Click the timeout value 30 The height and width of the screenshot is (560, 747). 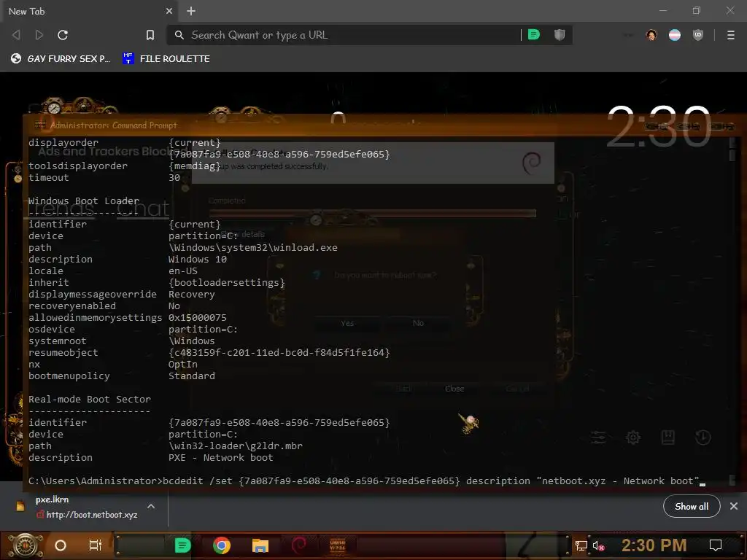point(174,178)
